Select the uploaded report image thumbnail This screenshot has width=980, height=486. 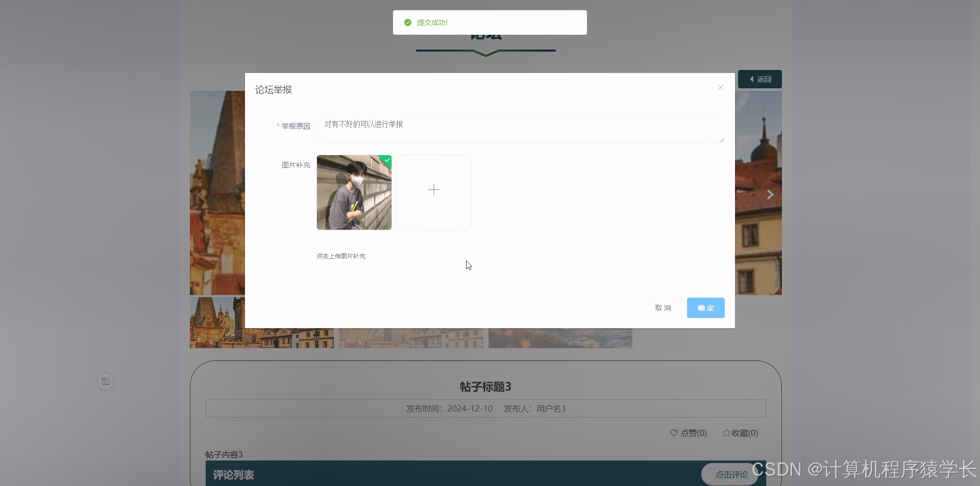(x=354, y=192)
